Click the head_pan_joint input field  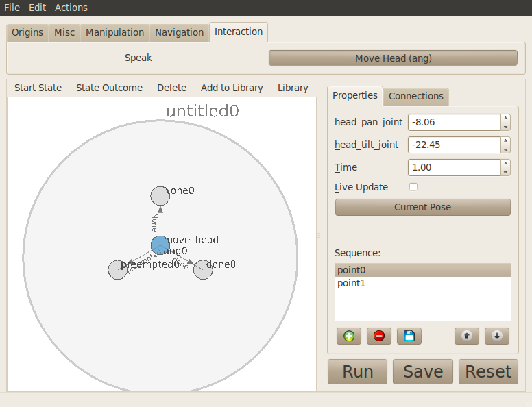click(x=454, y=122)
